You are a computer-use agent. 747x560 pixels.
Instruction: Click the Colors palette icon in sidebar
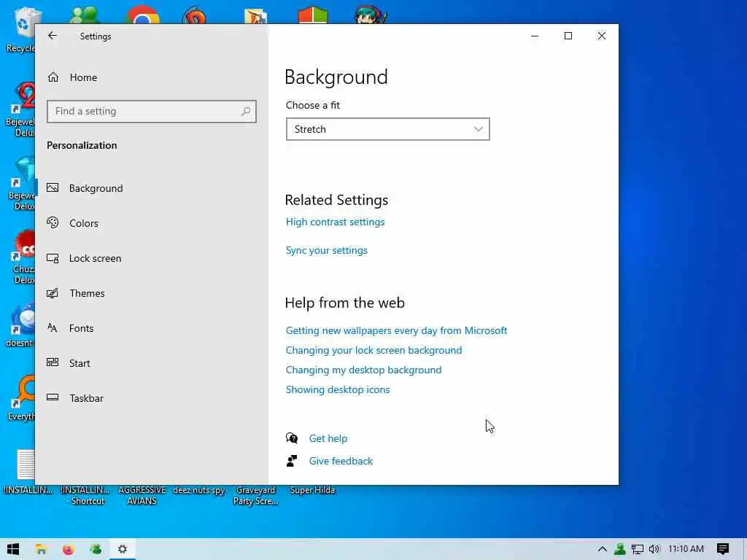click(53, 223)
